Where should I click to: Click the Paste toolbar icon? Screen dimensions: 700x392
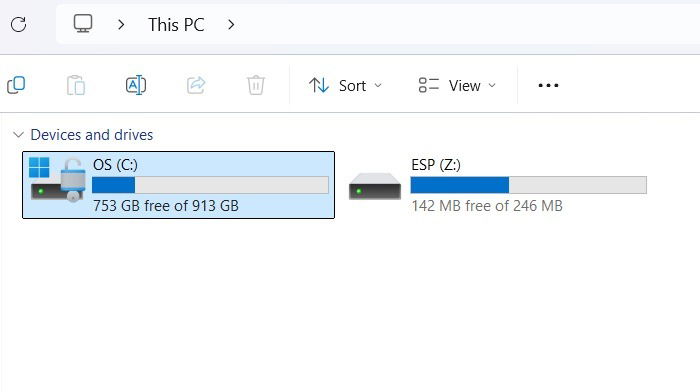click(x=76, y=85)
